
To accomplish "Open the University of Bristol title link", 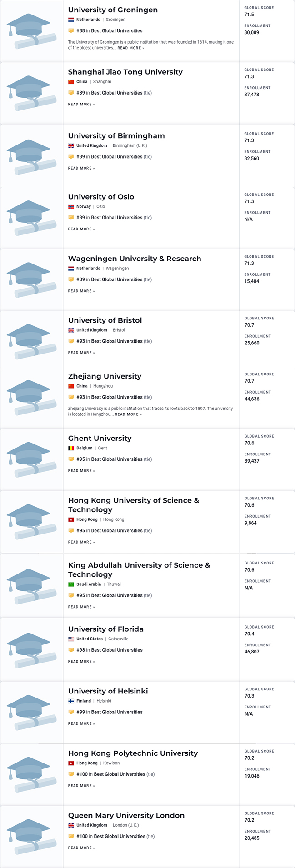I will click(x=105, y=320).
